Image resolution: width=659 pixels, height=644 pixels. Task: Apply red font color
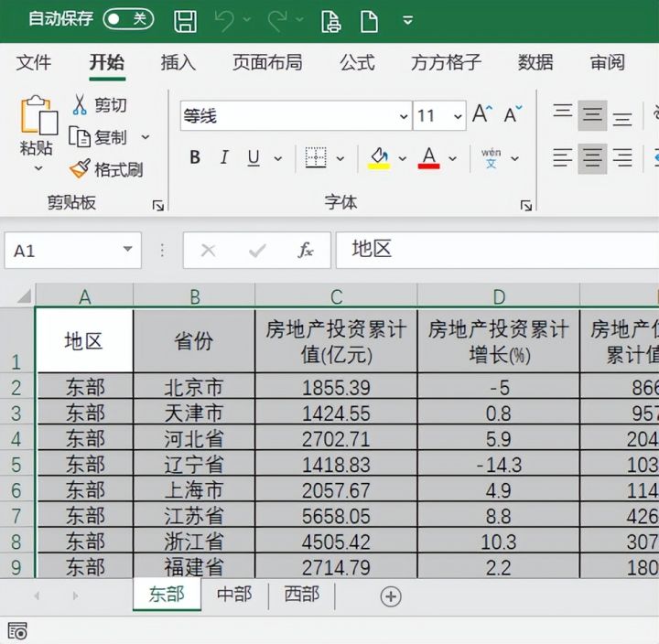point(428,158)
